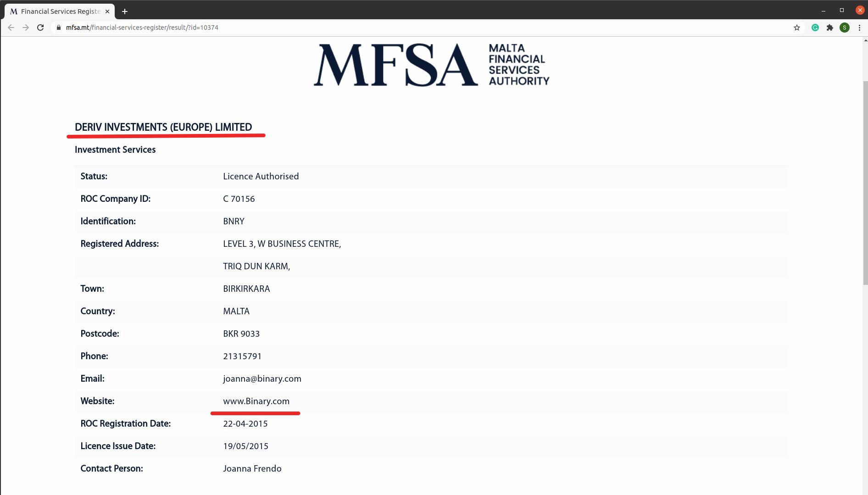
Task: Open Chrome's three-dot menu
Action: (859, 28)
